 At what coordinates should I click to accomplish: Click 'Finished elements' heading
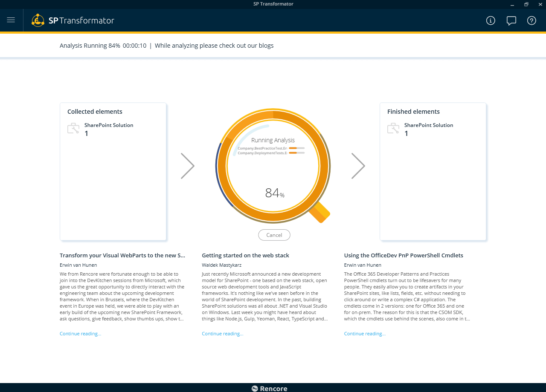click(x=413, y=112)
